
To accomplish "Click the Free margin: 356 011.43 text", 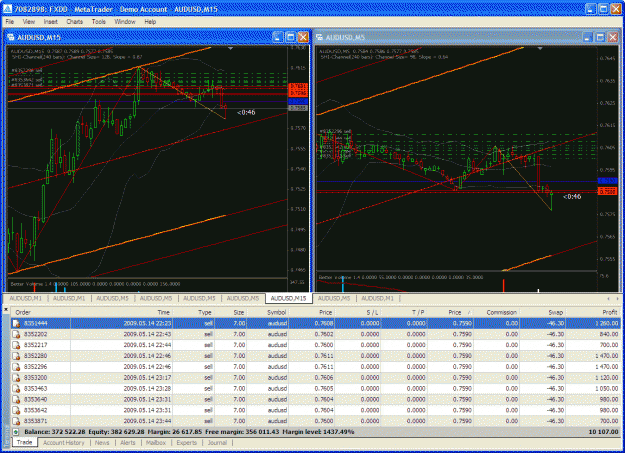I will click(x=243, y=432).
